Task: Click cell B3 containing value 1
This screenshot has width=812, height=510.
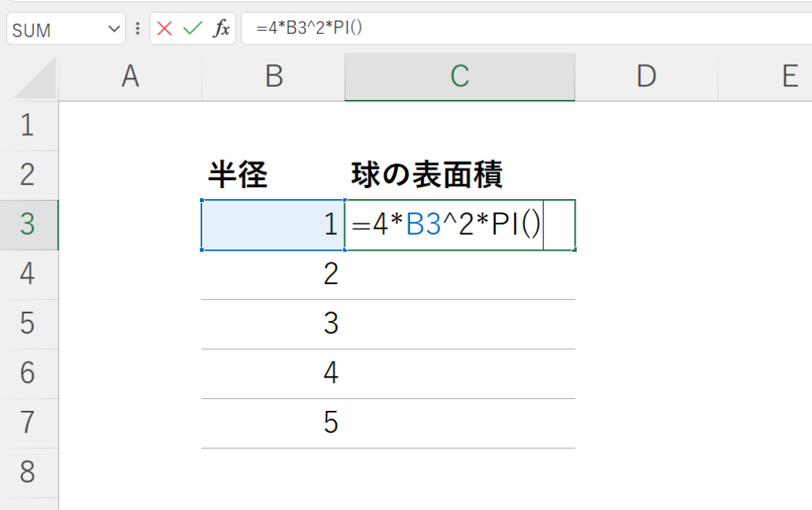Action: tap(273, 224)
